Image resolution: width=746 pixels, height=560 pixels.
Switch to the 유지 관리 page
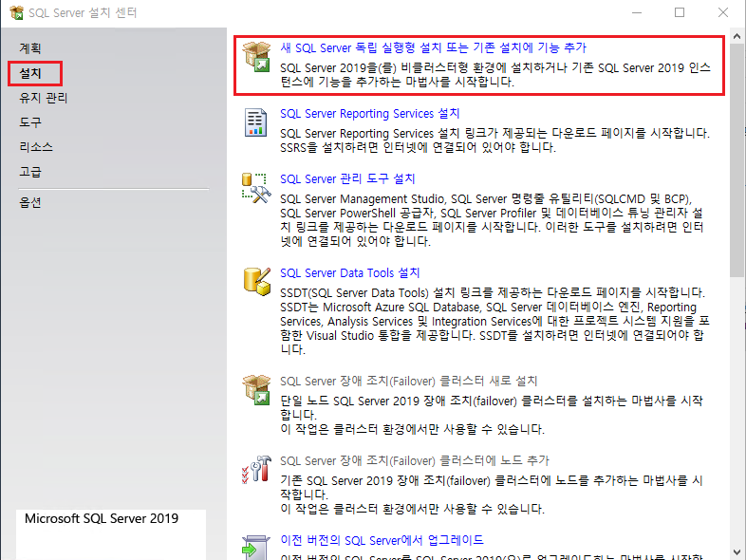pos(44,98)
